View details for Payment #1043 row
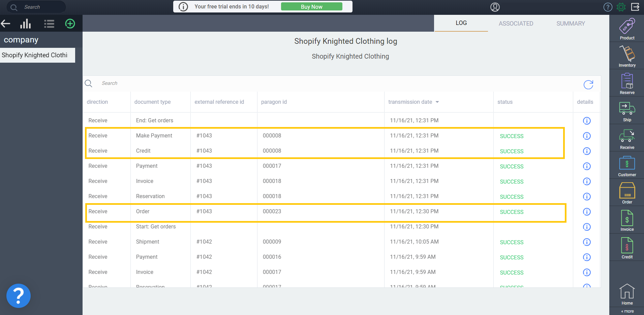Viewport: 644px width, 315px height. pos(587,166)
